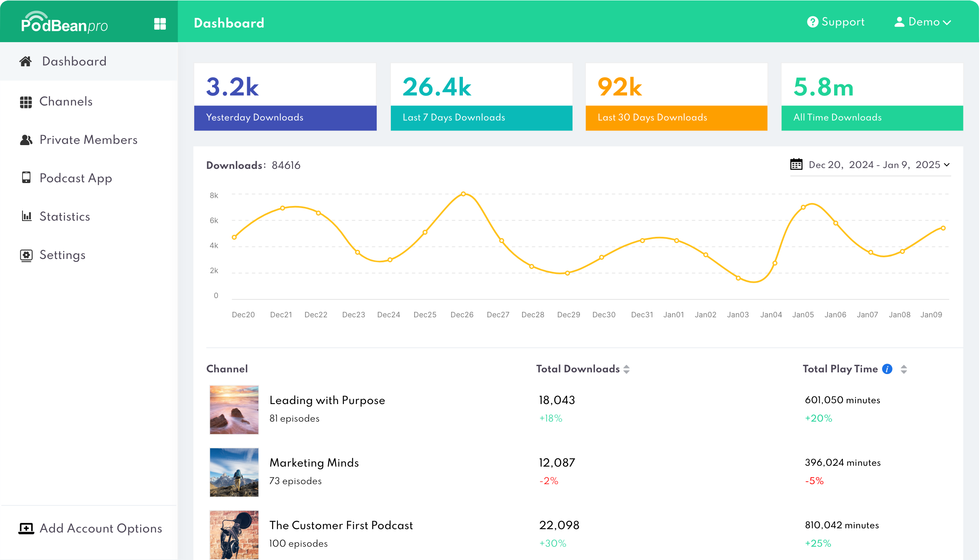
Task: Open Settings via the gear icon
Action: [x=26, y=255]
